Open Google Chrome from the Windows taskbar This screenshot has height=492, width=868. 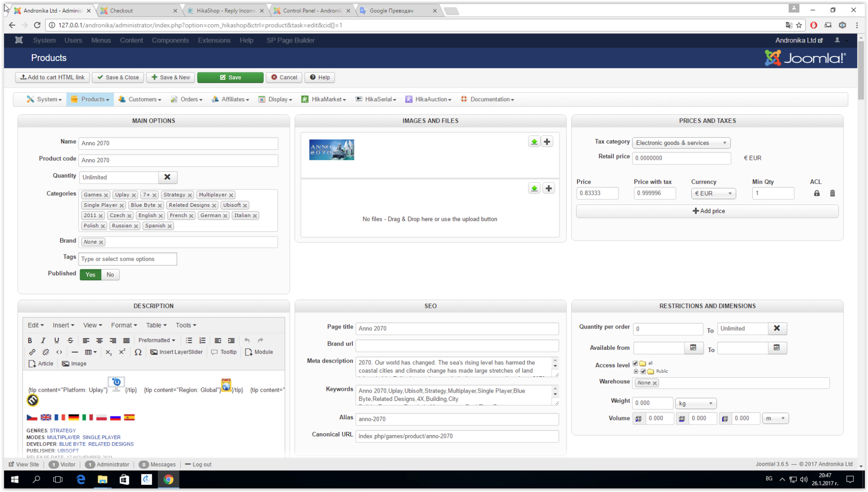[x=168, y=480]
